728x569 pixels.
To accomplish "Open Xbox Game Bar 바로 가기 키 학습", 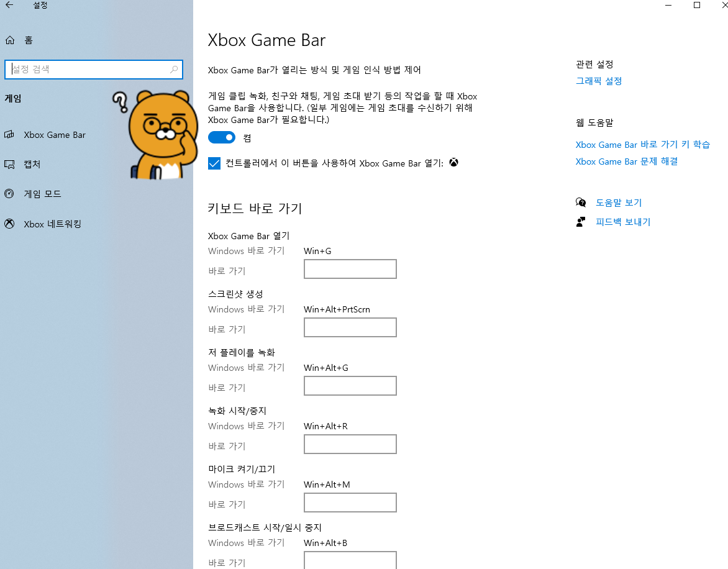I will 642,144.
